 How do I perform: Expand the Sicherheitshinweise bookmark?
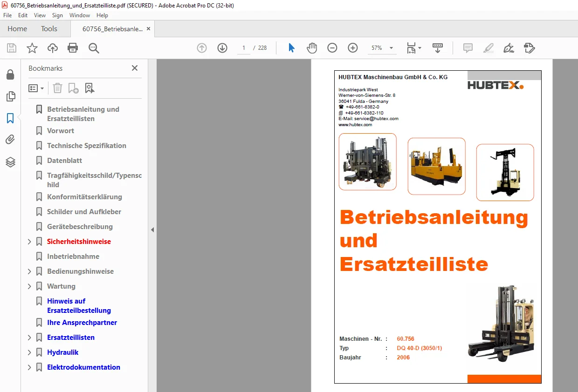[x=29, y=242]
